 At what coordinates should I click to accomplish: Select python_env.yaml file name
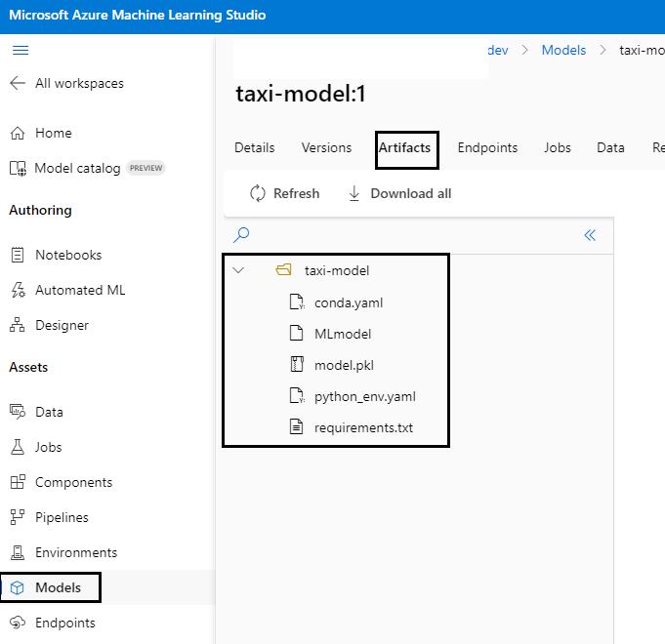365,397
